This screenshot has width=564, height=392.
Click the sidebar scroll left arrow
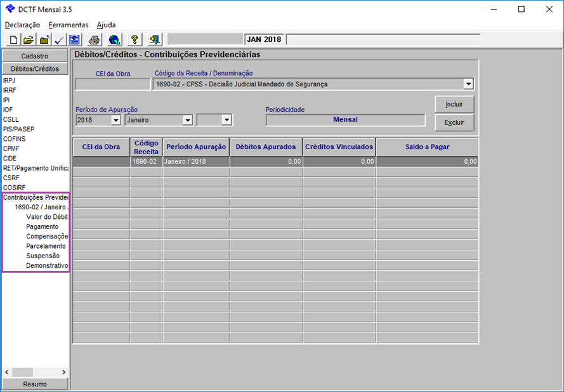click(7, 372)
